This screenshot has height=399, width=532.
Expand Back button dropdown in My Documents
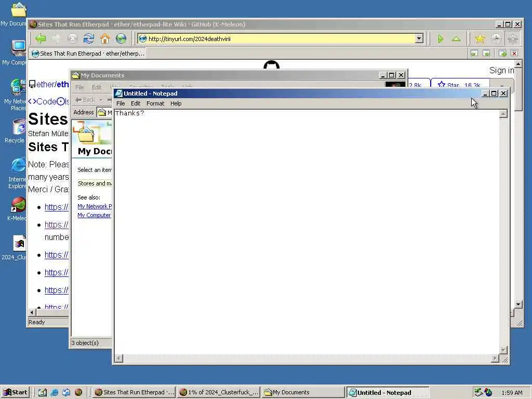click(x=101, y=100)
